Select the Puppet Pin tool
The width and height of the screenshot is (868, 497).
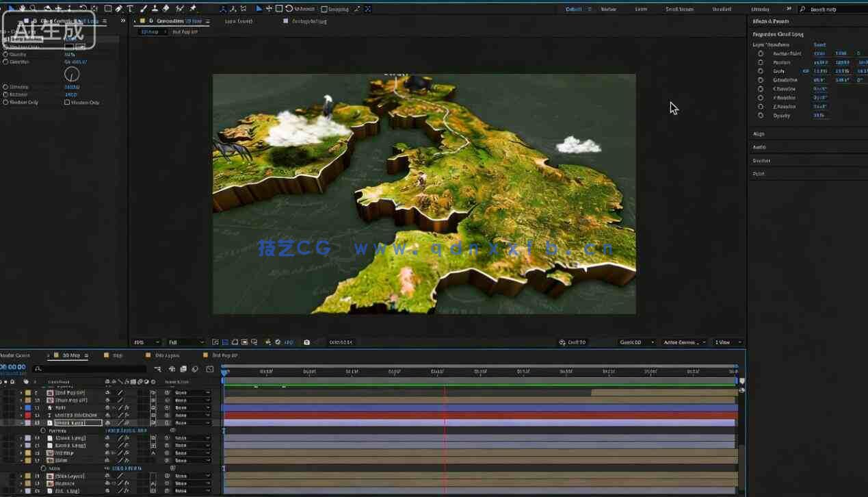[x=193, y=8]
